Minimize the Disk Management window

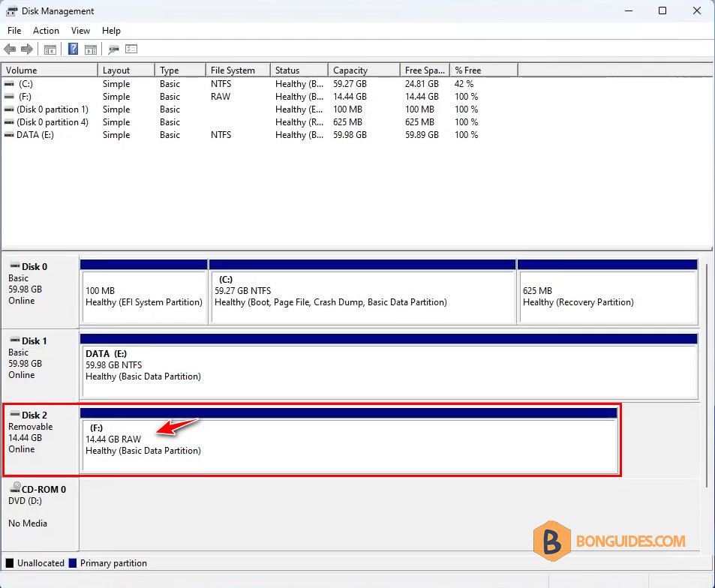point(629,10)
